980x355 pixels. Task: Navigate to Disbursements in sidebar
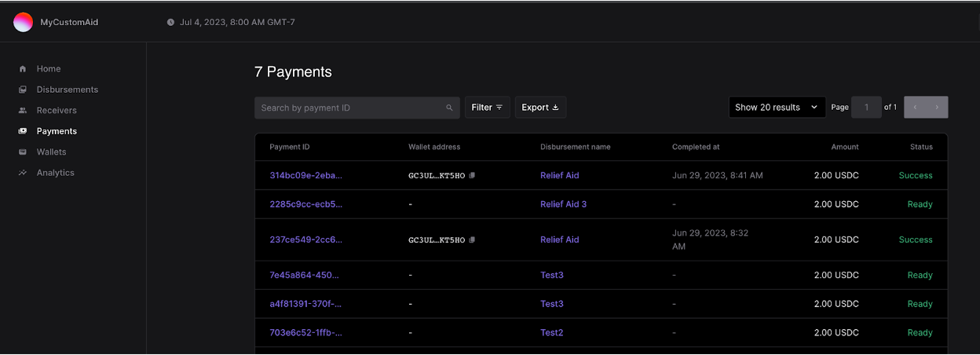[x=67, y=90]
